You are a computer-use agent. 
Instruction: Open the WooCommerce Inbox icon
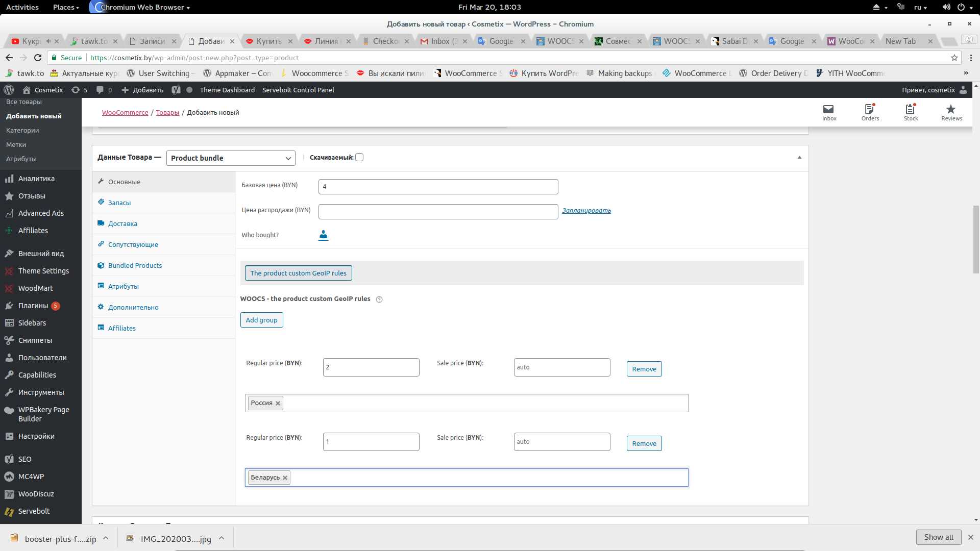click(x=829, y=112)
